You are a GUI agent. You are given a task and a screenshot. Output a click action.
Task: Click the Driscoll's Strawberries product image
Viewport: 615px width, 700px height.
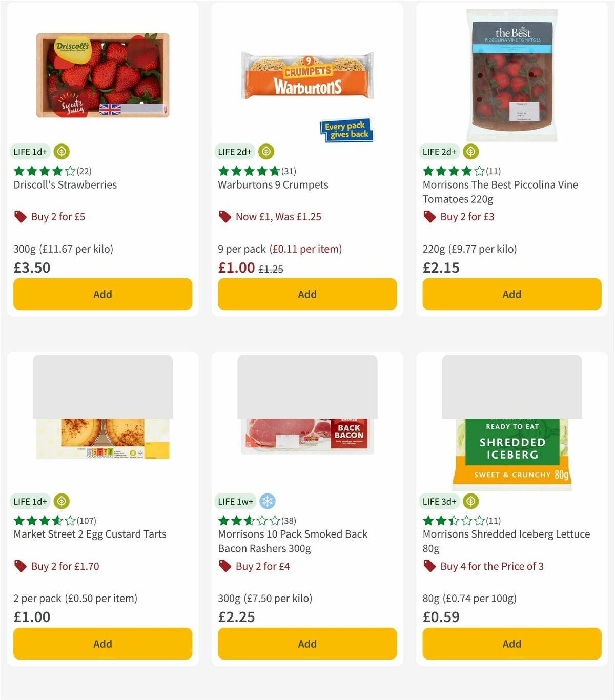coord(102,72)
